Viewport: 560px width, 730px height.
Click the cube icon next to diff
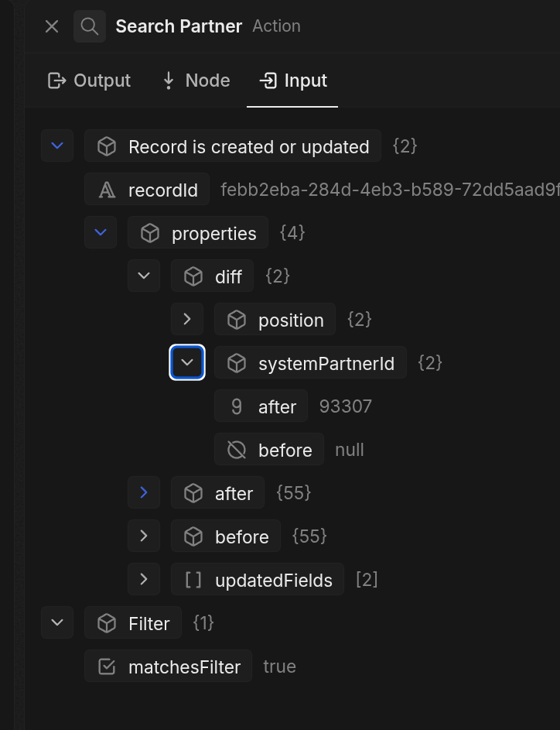[x=193, y=276]
